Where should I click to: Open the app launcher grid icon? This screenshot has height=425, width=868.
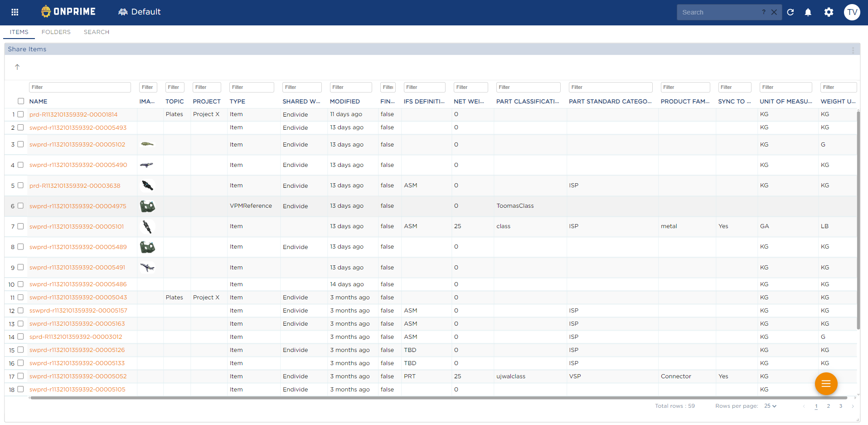pyautogui.click(x=14, y=12)
